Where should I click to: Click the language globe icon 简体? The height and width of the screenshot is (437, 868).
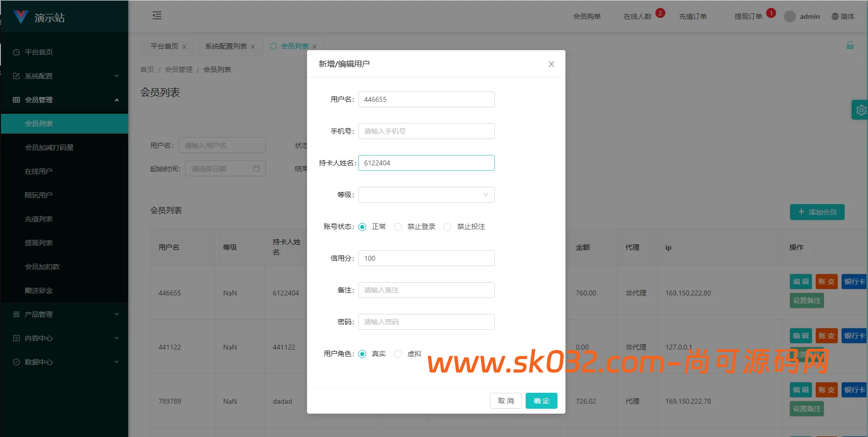(835, 16)
